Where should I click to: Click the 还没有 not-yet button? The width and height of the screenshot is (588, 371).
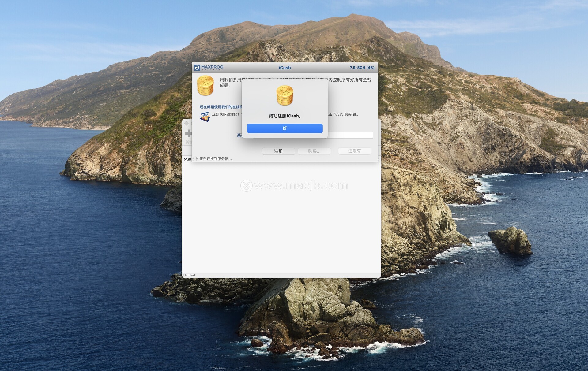354,151
